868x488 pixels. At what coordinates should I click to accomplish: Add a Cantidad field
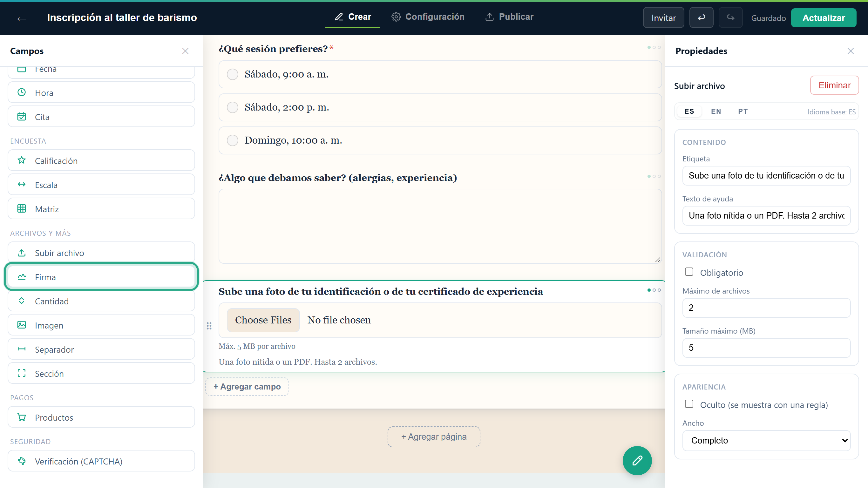pos(101,301)
